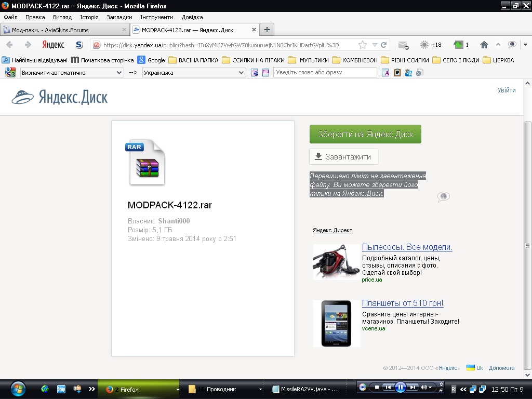
Task: Pause playback in media player toolbar
Action: coord(401,387)
